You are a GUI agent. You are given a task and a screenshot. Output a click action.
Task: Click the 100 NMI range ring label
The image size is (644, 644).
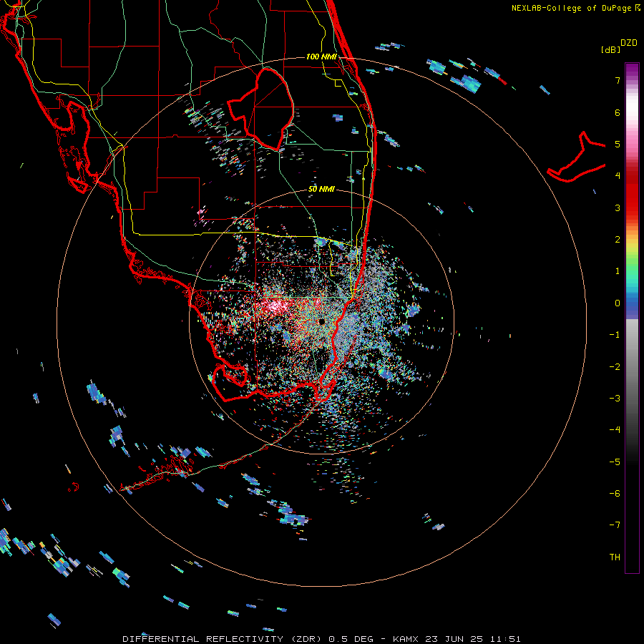point(321,57)
